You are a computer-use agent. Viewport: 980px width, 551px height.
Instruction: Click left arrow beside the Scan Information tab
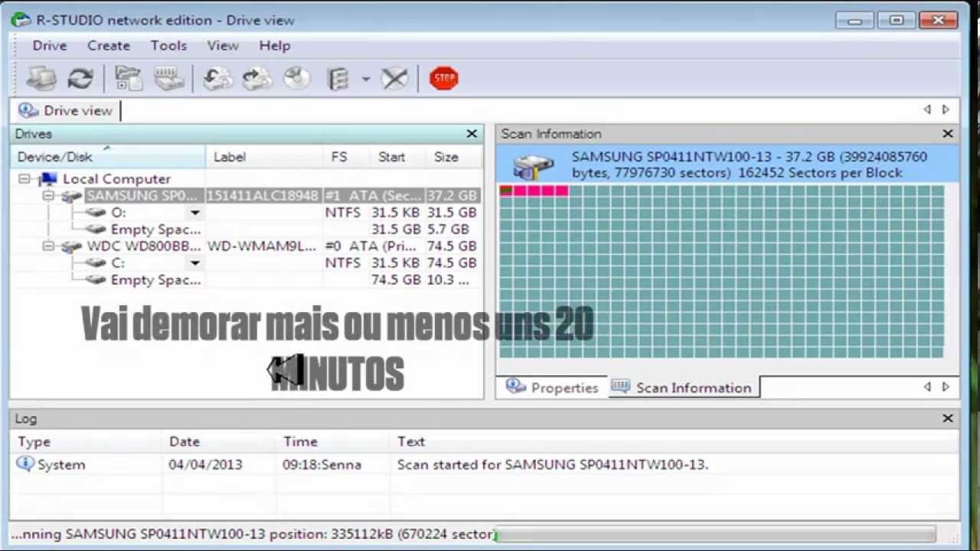pyautogui.click(x=927, y=387)
